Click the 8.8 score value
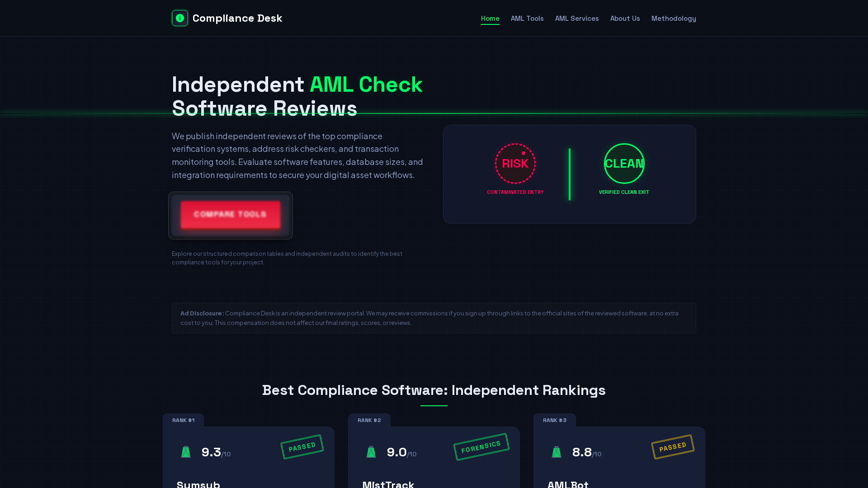The image size is (868, 488). point(582,452)
